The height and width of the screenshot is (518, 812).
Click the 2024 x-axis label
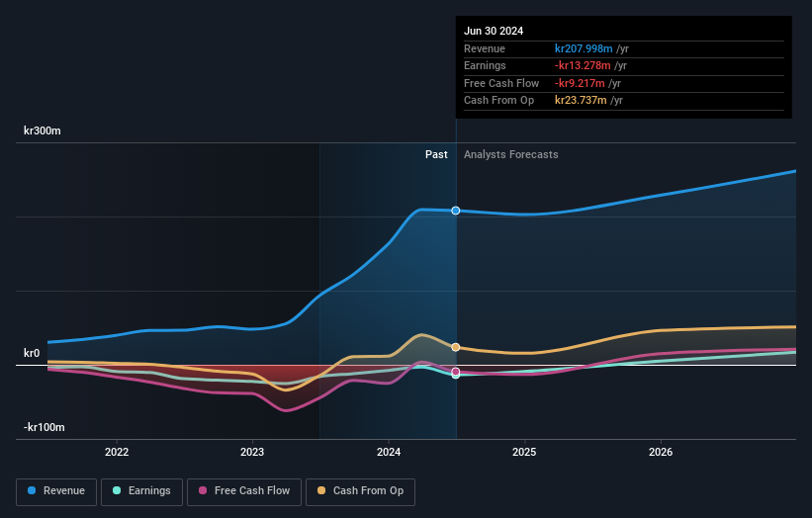coord(389,452)
